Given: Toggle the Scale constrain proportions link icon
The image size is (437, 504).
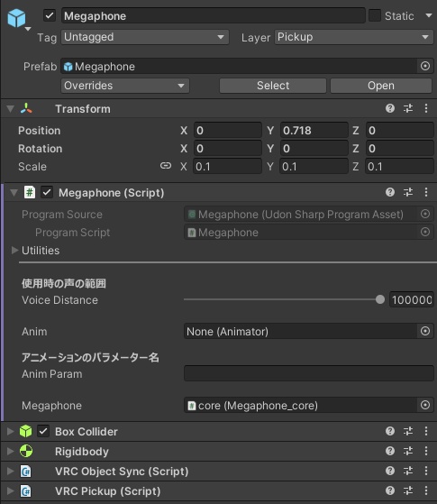Looking at the screenshot, I should [166, 166].
